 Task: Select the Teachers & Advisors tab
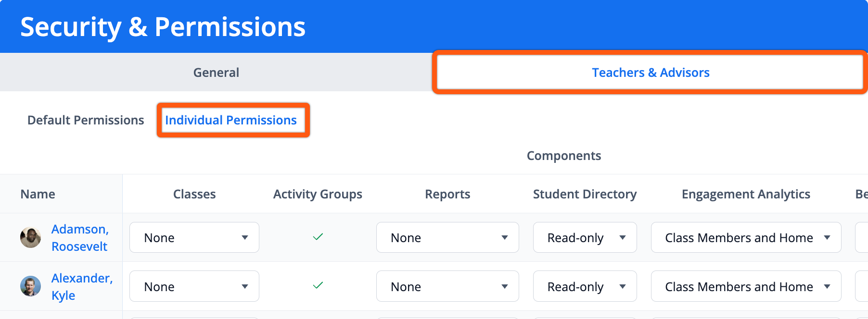tap(650, 73)
